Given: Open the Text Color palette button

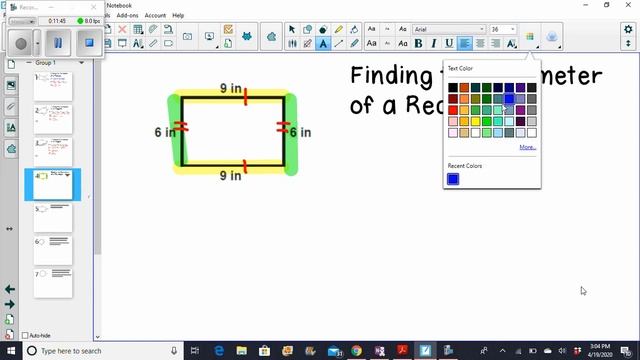Looking at the screenshot, I should (x=530, y=37).
